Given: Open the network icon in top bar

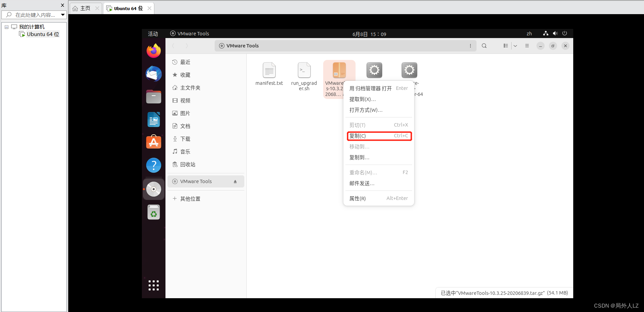Looking at the screenshot, I should pos(546,33).
